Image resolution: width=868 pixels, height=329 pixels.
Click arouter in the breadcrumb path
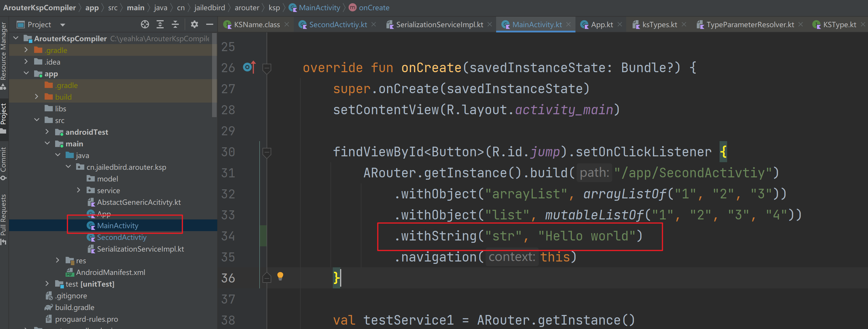pos(247,7)
